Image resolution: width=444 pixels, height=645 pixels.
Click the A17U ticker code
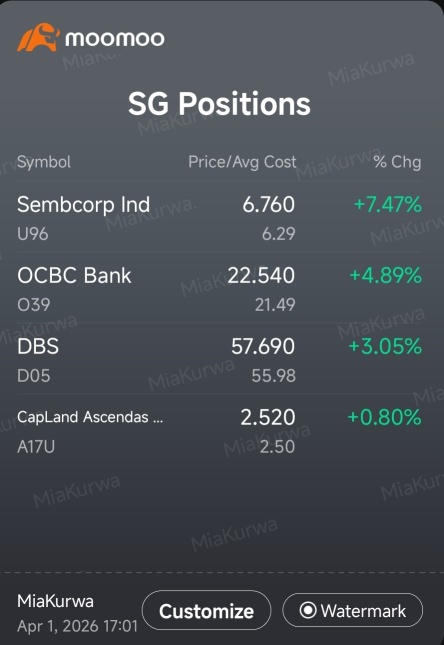[x=36, y=447]
